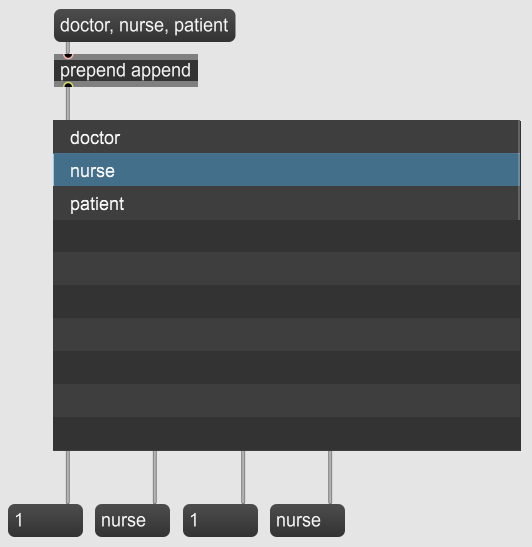Click the yellow-ringed outlet under prepend object
Viewport: 532px width, 547px height.
(x=68, y=85)
